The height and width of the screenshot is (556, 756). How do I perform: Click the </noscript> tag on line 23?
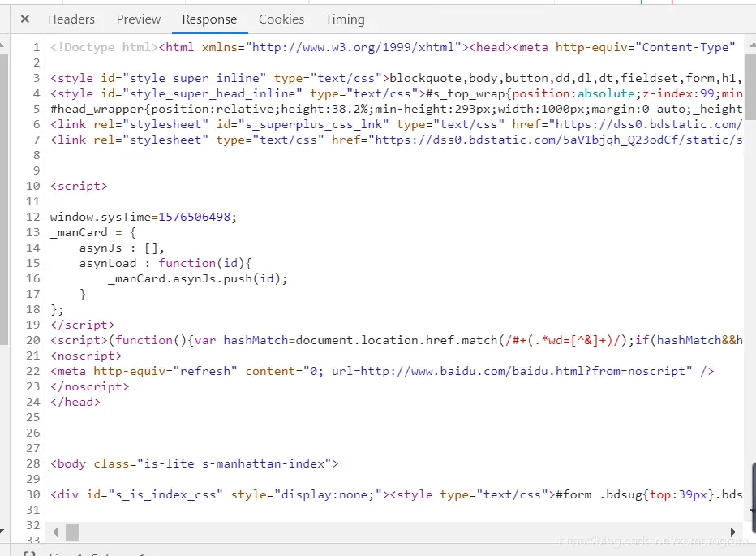90,386
